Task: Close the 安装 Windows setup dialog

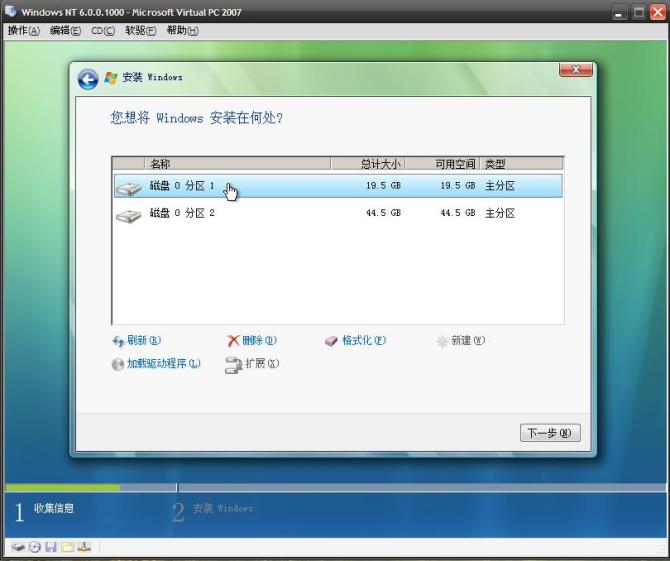Action: click(576, 70)
